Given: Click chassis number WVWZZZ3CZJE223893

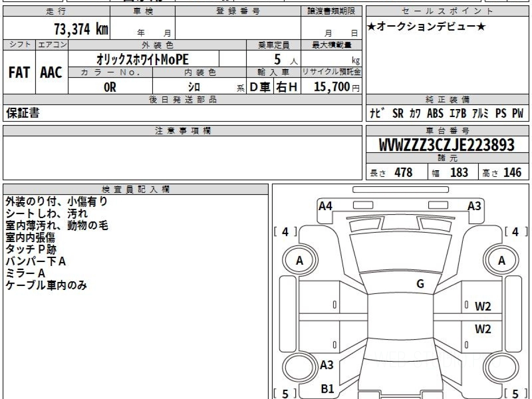Looking at the screenshot, I should point(447,145).
